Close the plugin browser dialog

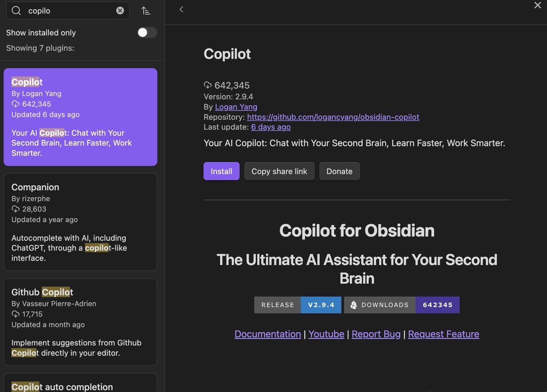(537, 5)
